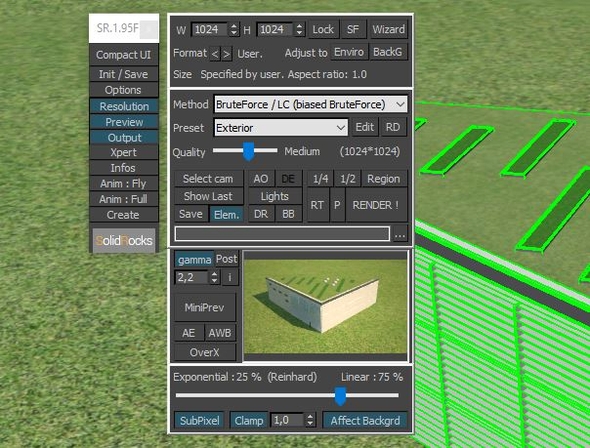Toggle the gamma button on
Viewport: 590px width, 448px height.
coord(194,260)
